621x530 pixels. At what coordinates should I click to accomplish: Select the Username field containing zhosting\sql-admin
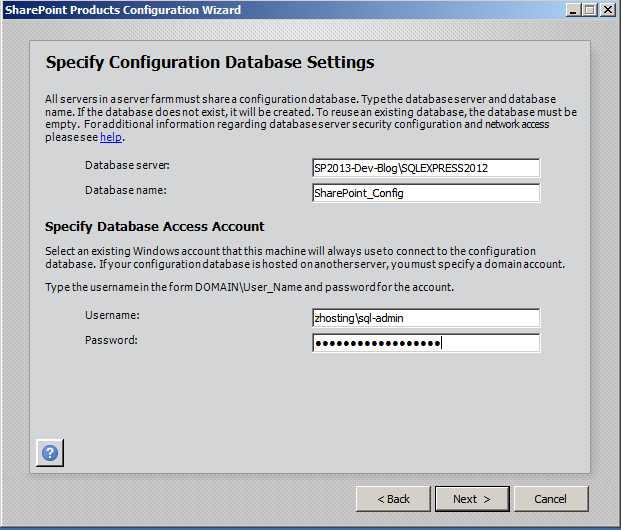click(426, 318)
